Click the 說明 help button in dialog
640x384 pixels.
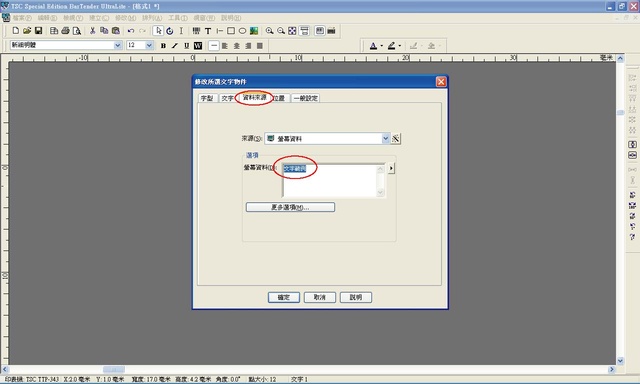(x=356, y=297)
